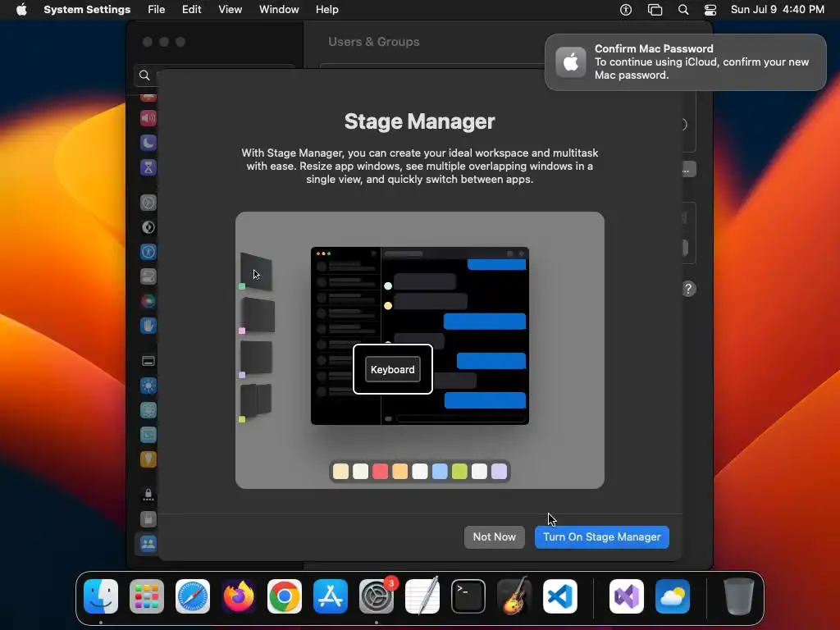Viewport: 840px width, 630px height.
Task: Open the View menu
Action: 230,10
